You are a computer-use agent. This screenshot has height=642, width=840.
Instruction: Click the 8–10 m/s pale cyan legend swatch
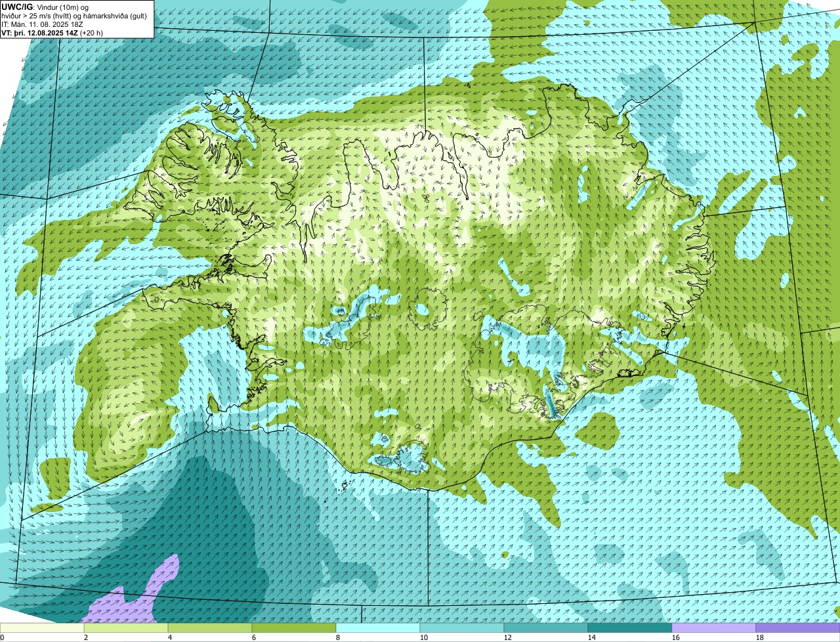pos(378,628)
